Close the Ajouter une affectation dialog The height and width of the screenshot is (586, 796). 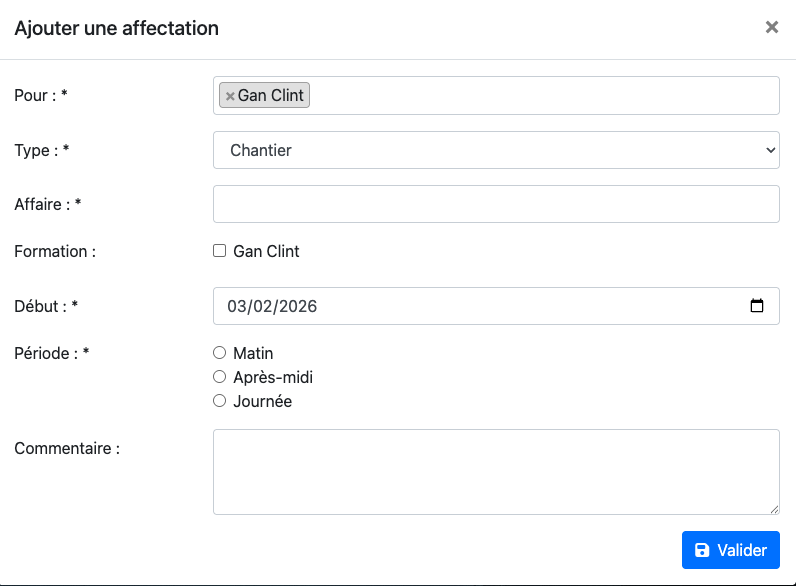(771, 28)
